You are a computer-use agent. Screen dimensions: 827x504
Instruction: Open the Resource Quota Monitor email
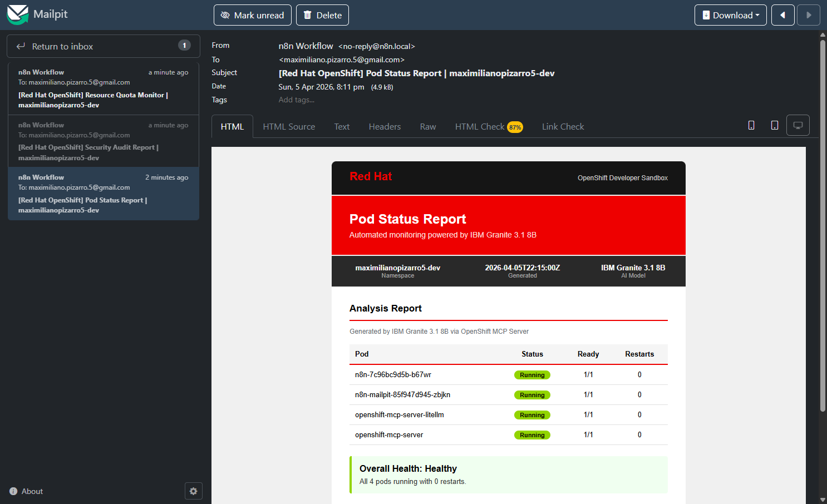pyautogui.click(x=104, y=89)
